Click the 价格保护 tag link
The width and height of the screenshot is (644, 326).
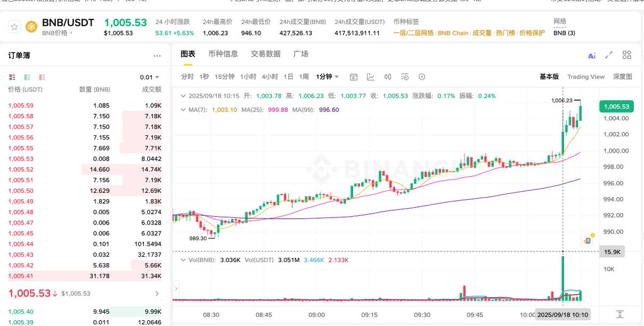tap(532, 33)
